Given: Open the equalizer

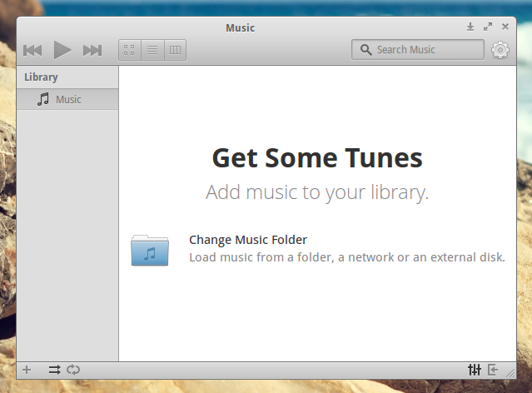Looking at the screenshot, I should click(x=475, y=370).
